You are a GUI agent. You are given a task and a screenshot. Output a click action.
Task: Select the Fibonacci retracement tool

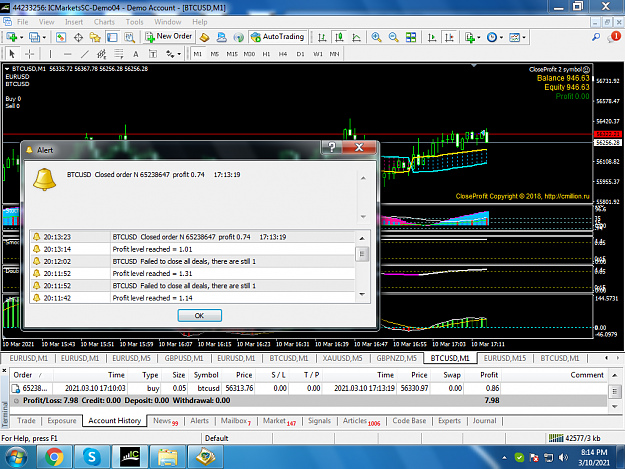pos(119,54)
